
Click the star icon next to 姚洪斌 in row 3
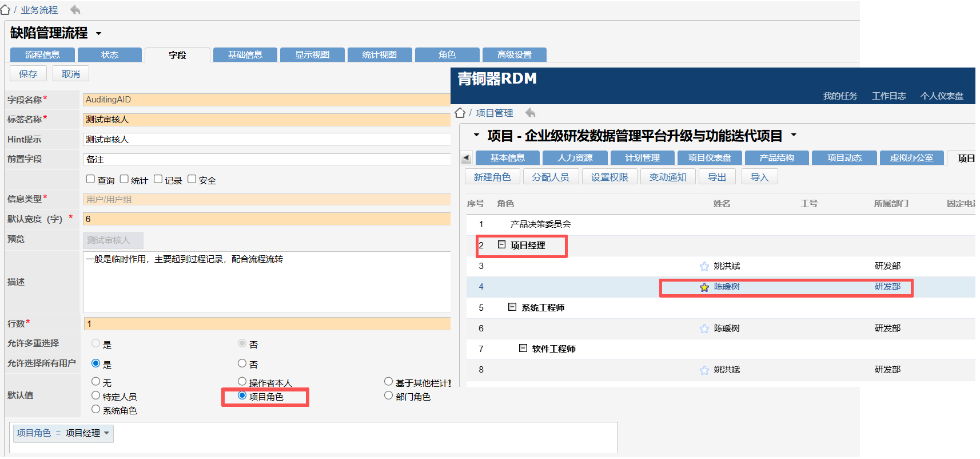pyautogui.click(x=704, y=266)
